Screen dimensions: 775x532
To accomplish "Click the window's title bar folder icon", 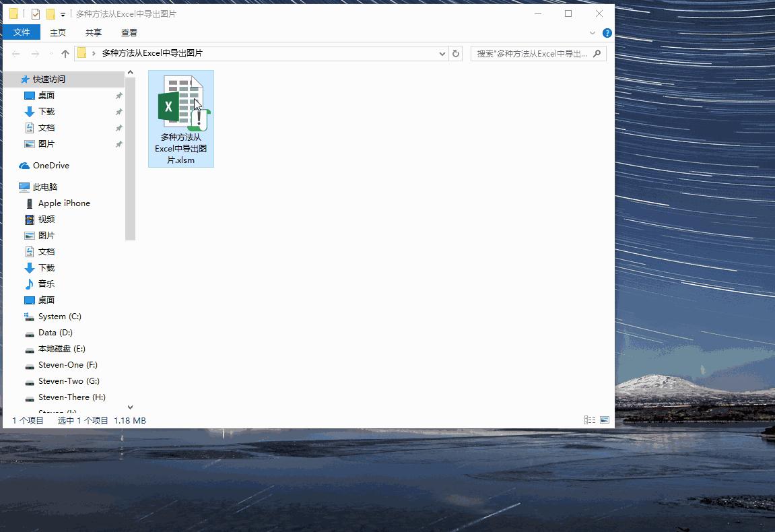I will click(x=14, y=14).
